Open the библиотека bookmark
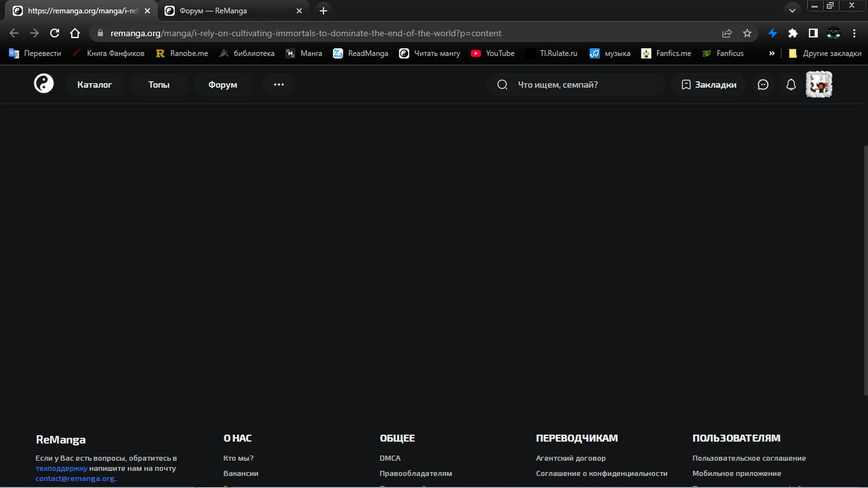Viewport: 868px width, 488px height. (x=247, y=53)
